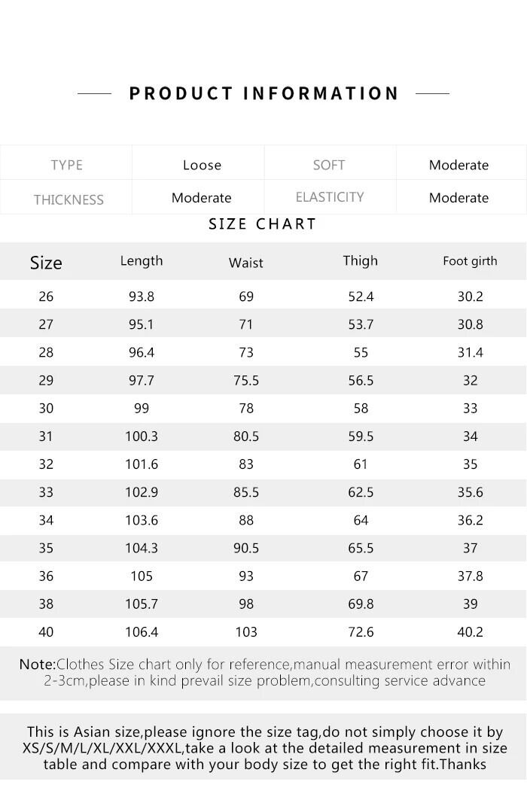Click the Size column header

pyautogui.click(x=46, y=263)
